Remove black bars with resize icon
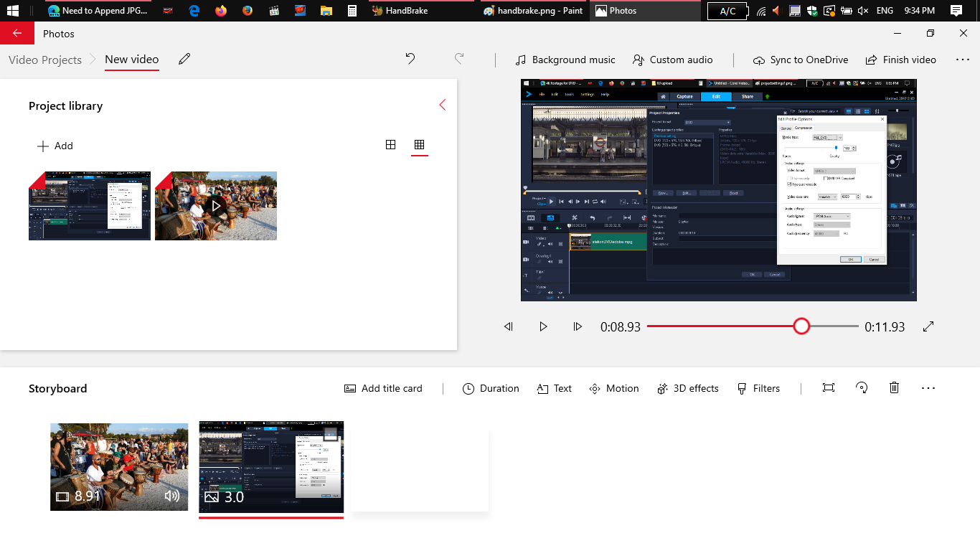The width and height of the screenshot is (980, 551). pyautogui.click(x=829, y=388)
